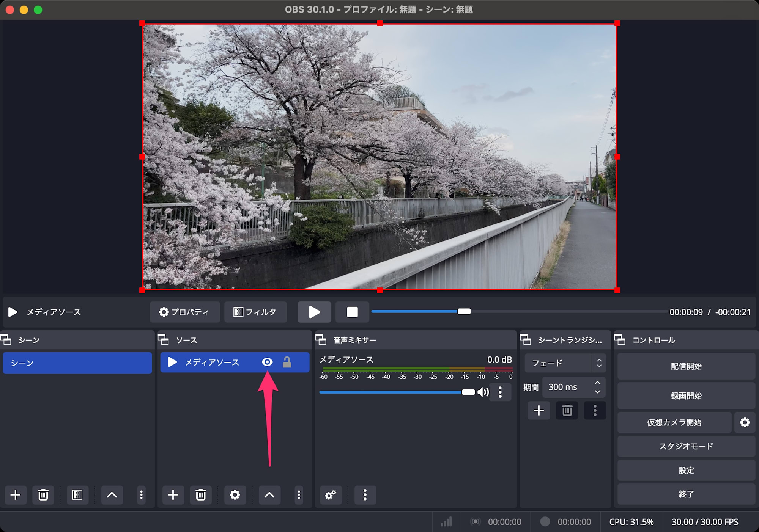Add a scene transition with plus
The image size is (759, 532).
(x=539, y=411)
